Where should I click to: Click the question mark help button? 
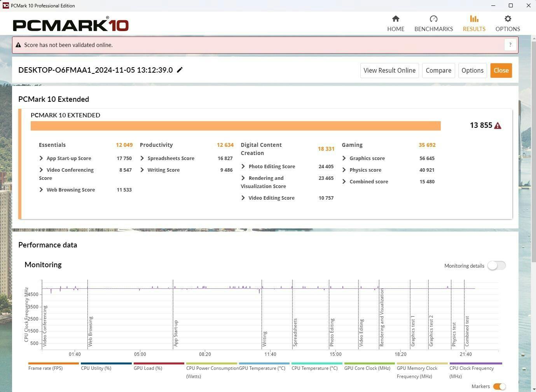(x=510, y=45)
